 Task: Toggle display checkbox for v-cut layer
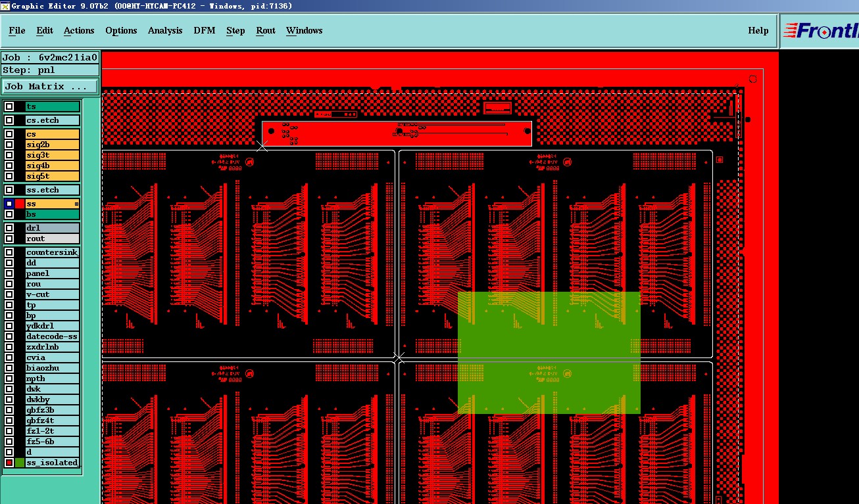click(9, 294)
